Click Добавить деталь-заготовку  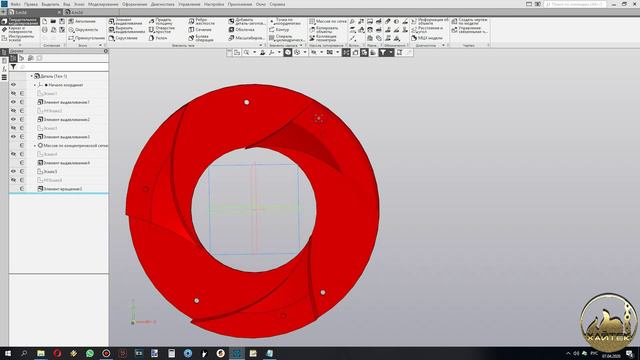(x=247, y=21)
